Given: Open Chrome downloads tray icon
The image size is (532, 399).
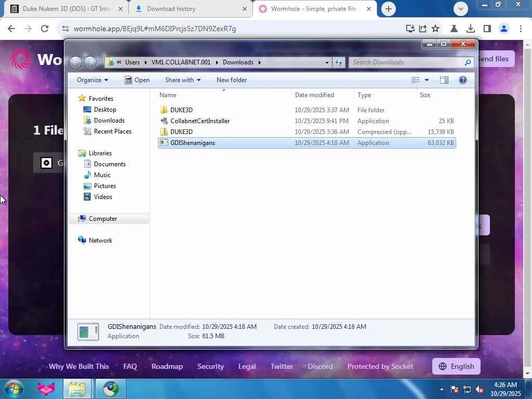Looking at the screenshot, I should tap(471, 29).
